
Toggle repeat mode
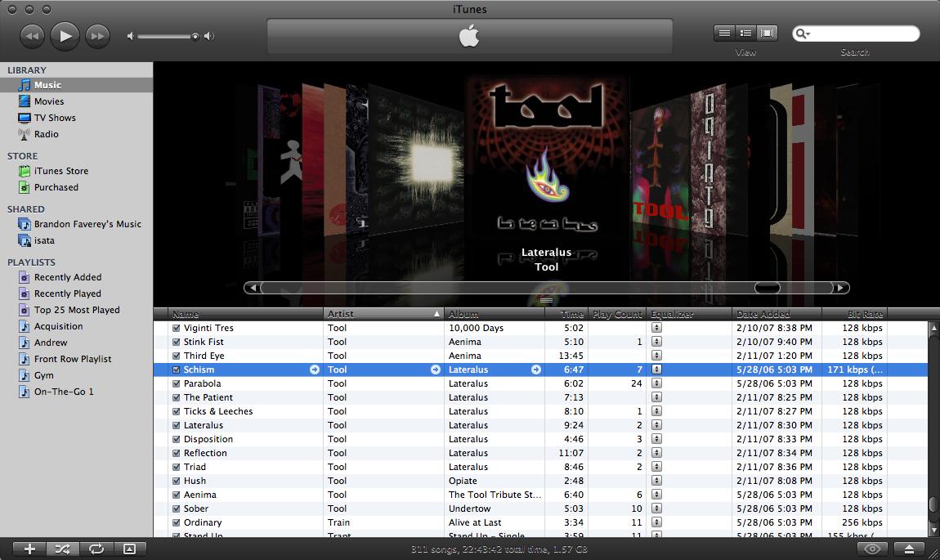(x=96, y=549)
